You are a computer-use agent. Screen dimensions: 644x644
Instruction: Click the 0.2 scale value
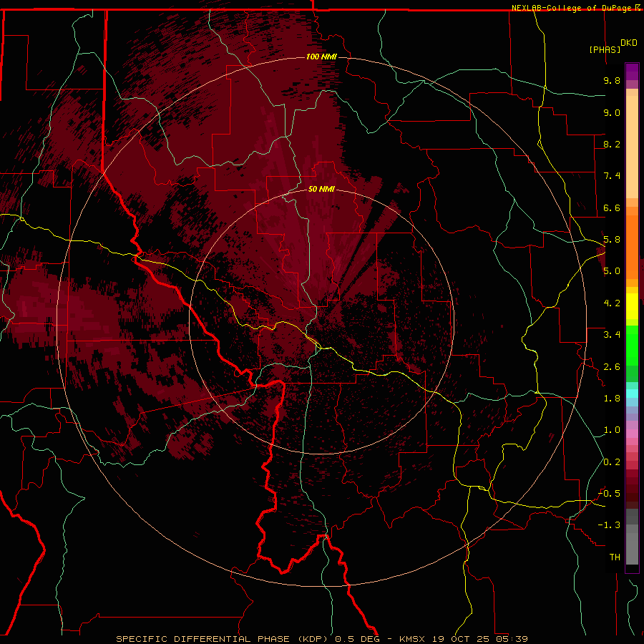612,462
